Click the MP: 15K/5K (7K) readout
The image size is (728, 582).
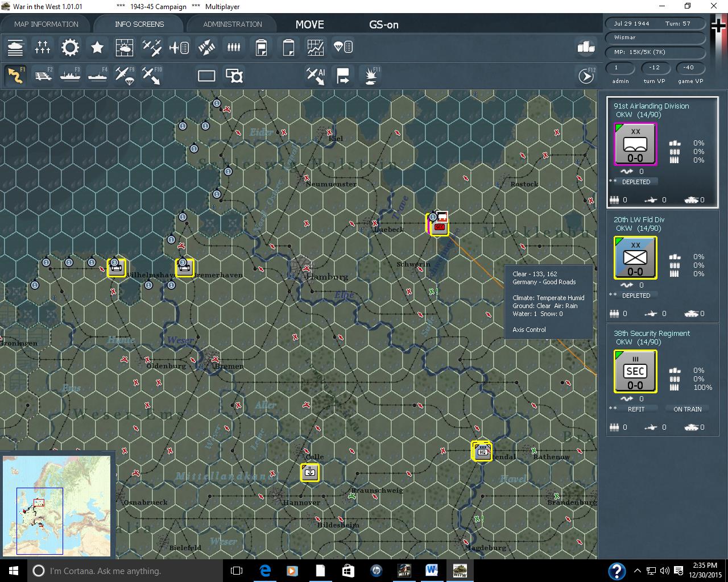[655, 52]
